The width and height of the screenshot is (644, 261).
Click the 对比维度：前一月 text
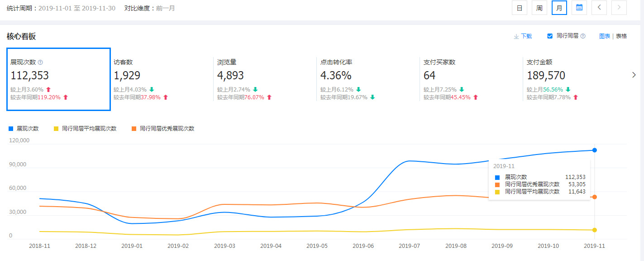(149, 8)
